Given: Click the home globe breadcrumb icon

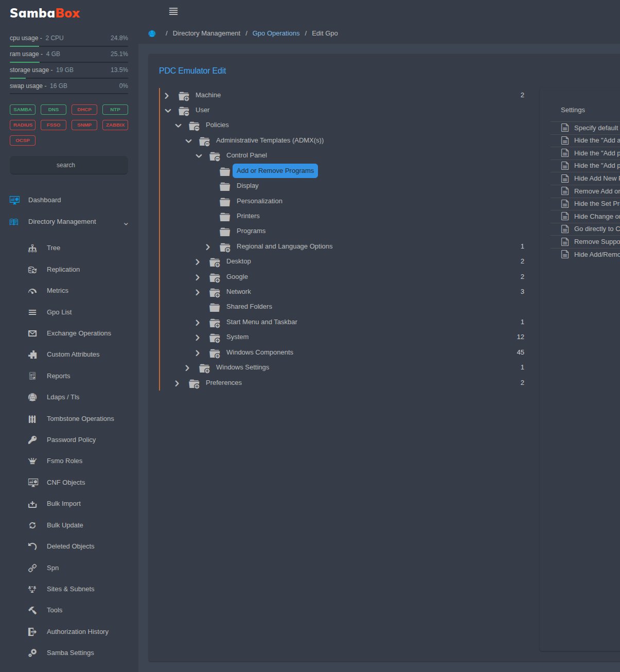Looking at the screenshot, I should click(152, 33).
